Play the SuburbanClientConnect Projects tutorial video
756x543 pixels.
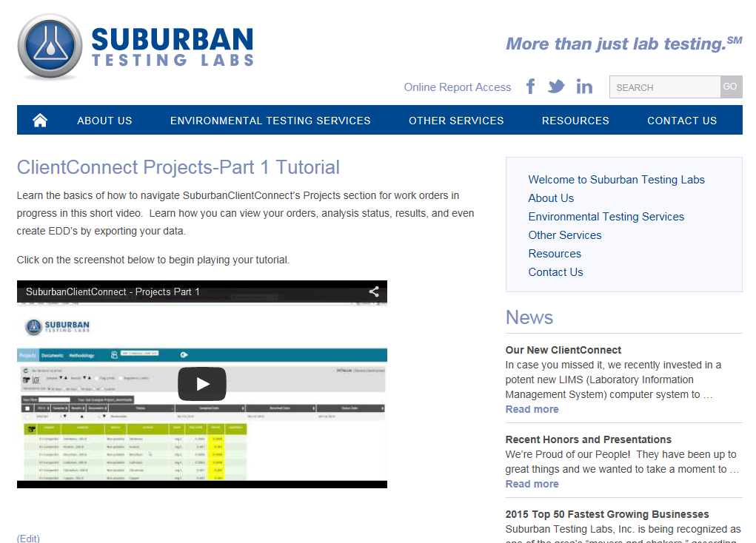[x=201, y=383]
